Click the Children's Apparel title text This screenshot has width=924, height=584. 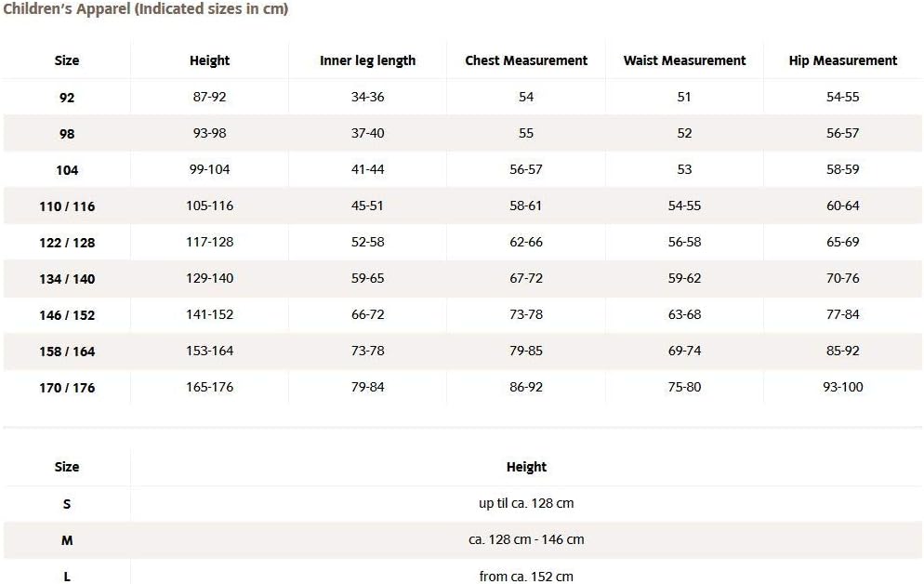(x=145, y=9)
